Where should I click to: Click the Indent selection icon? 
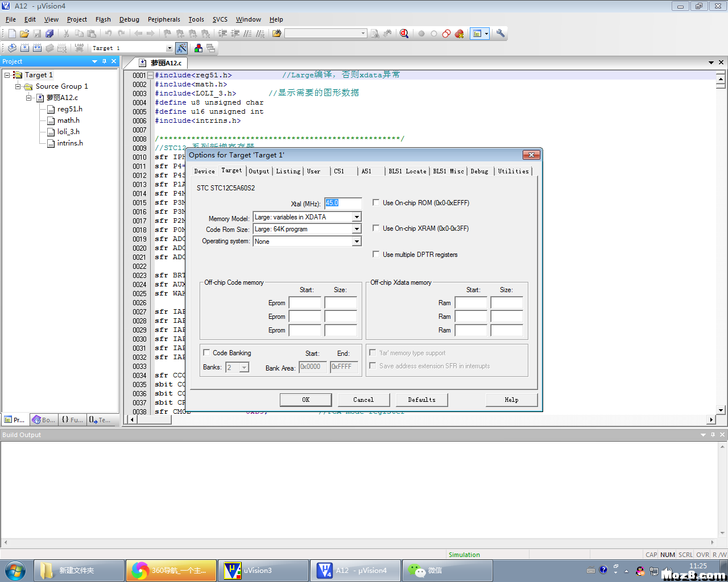click(x=222, y=34)
